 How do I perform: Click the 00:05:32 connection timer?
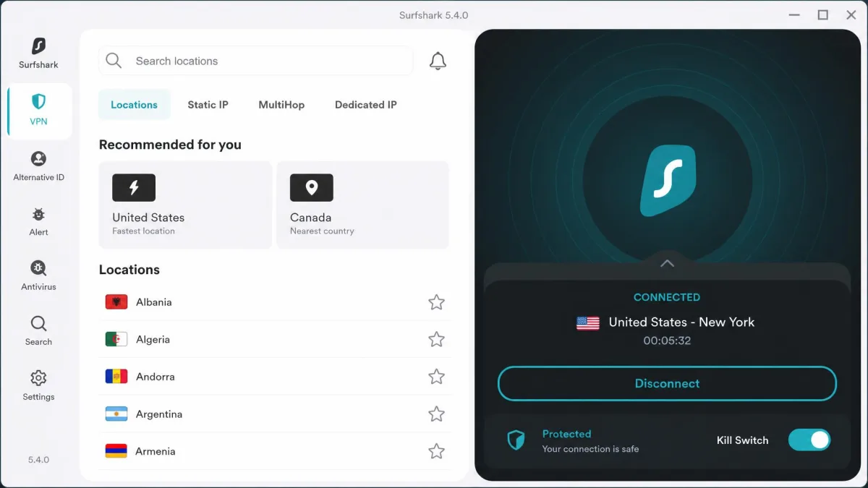click(x=667, y=341)
